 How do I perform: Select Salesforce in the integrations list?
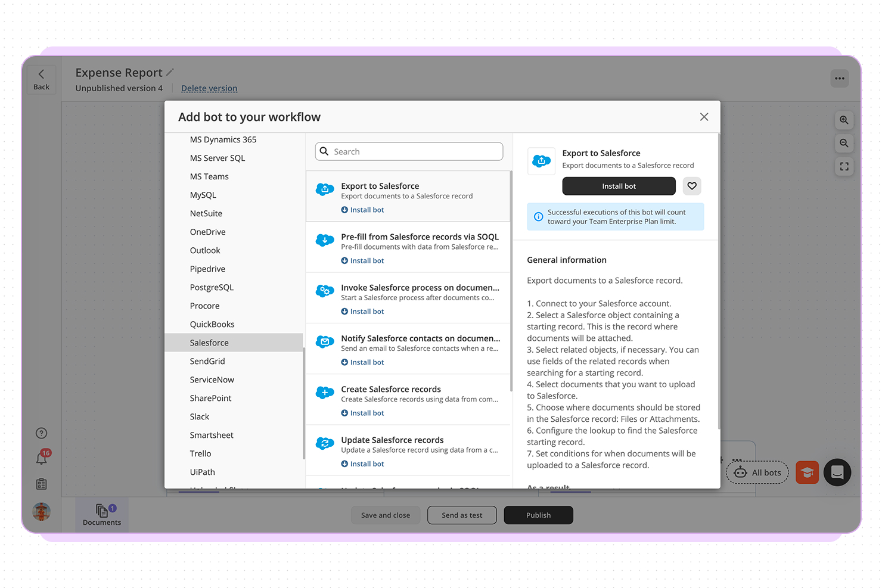pyautogui.click(x=209, y=343)
